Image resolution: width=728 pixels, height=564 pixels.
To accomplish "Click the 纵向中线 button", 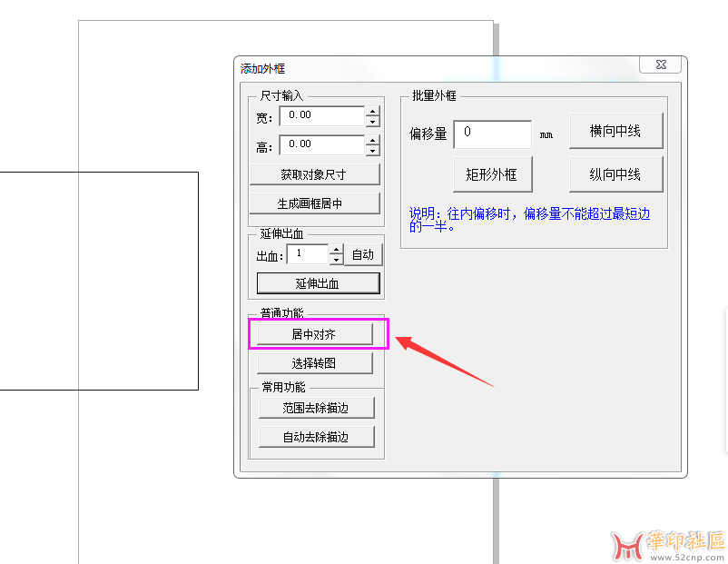I will pos(615,174).
